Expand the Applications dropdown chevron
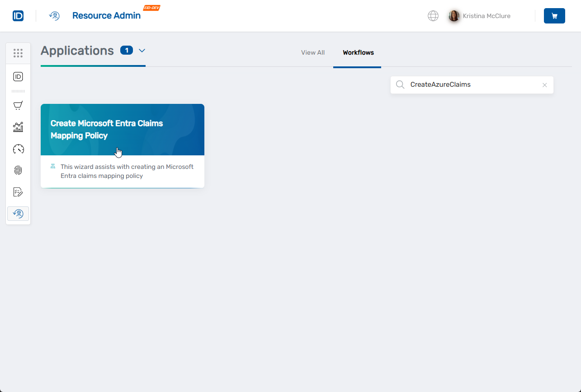 coord(142,51)
